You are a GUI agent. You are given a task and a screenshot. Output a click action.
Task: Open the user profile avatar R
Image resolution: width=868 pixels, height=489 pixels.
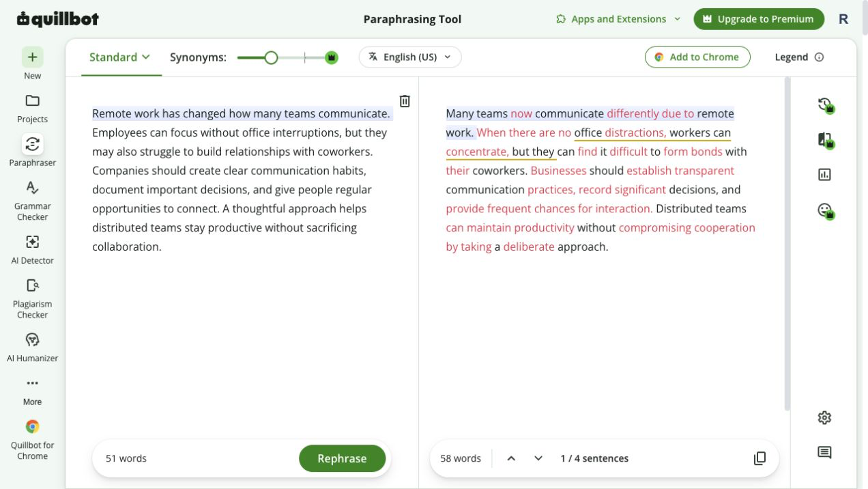coord(843,19)
